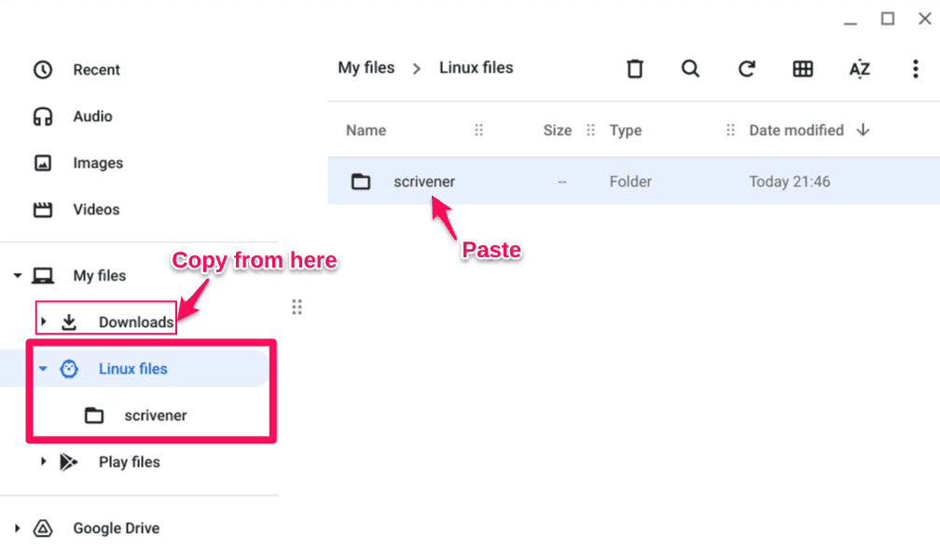Open the search magnifier in toolbar
Screen dimensions: 940x560
(x=691, y=69)
